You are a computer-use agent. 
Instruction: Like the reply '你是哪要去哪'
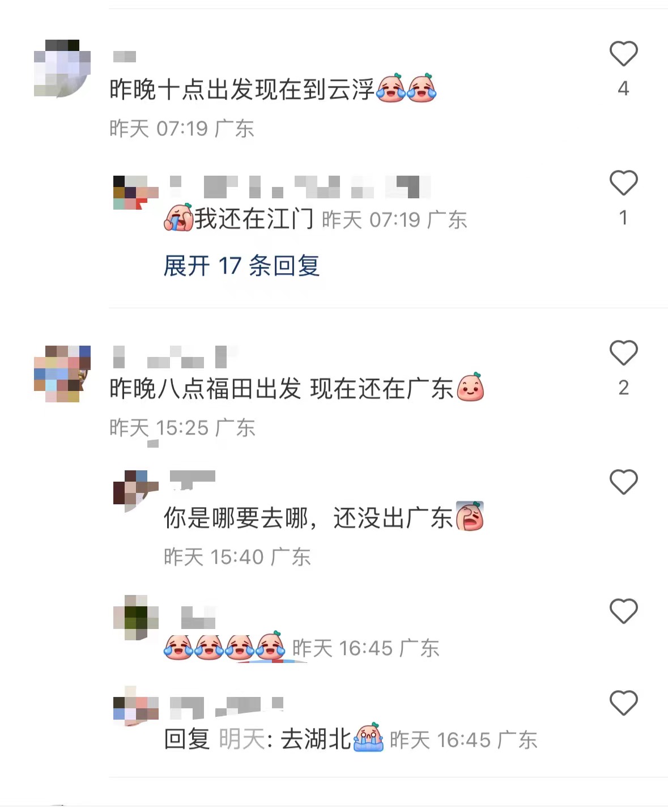623,482
